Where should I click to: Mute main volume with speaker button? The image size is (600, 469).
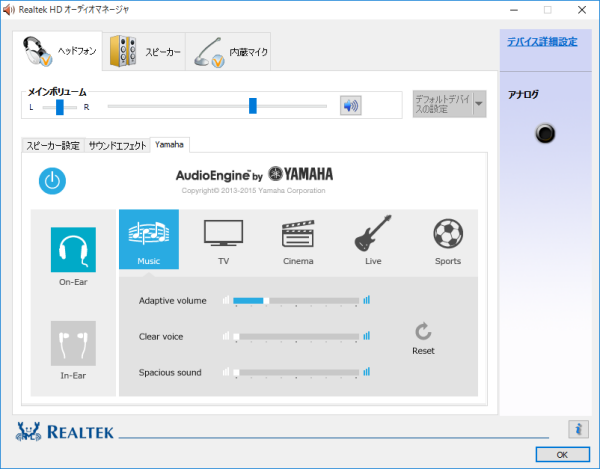point(351,106)
